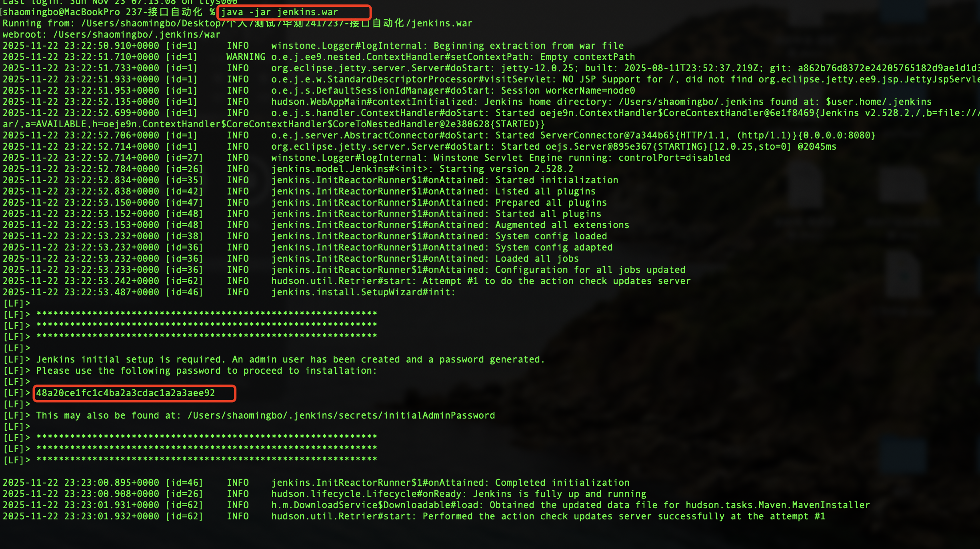
Task: Click the 'webroot:' path line
Action: (x=111, y=35)
